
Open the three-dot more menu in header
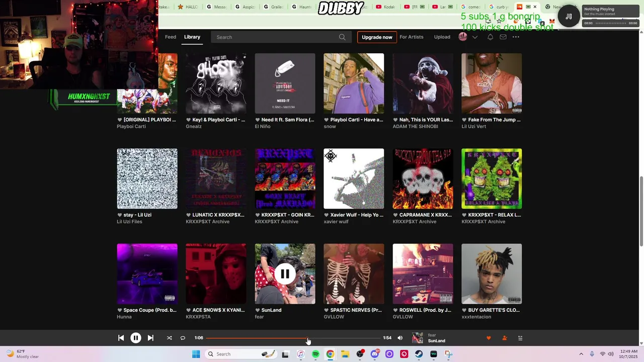click(516, 37)
